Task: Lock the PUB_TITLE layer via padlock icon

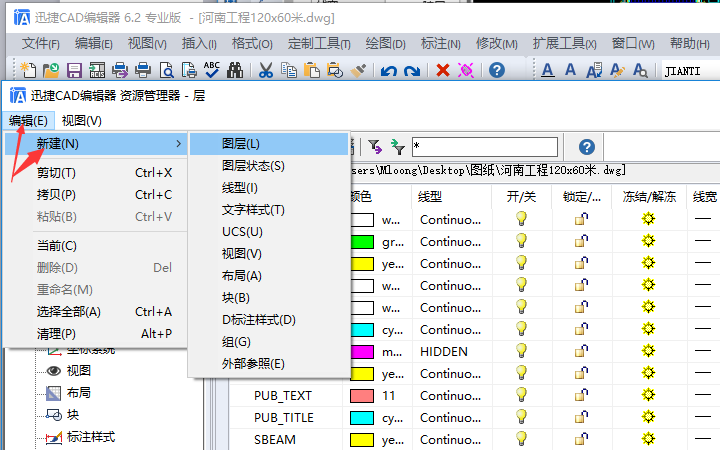Action: coord(581,417)
